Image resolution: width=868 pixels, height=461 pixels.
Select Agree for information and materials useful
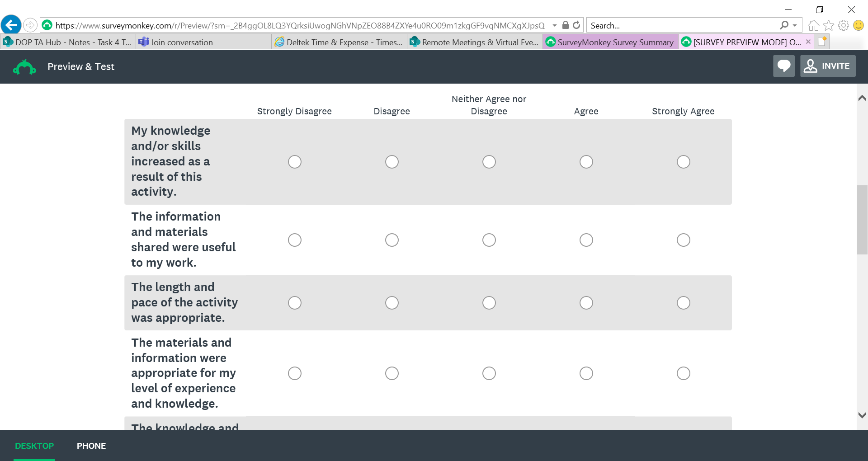[586, 240]
